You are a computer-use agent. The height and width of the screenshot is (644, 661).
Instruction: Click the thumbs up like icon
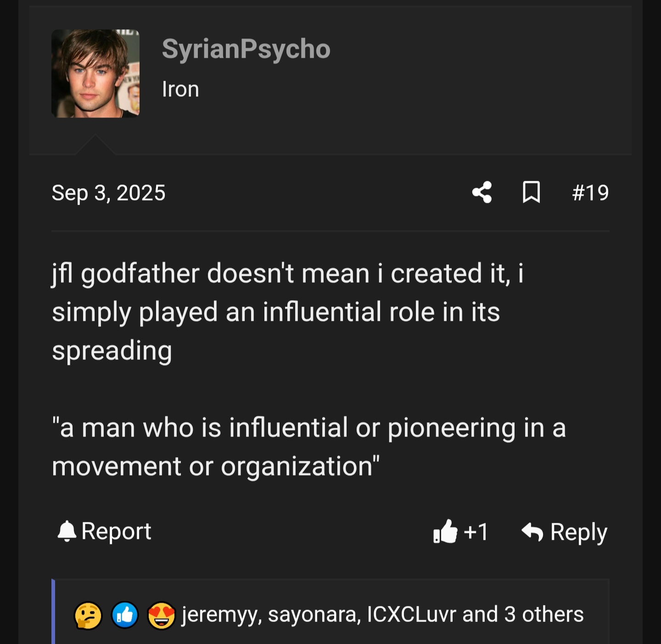click(x=445, y=532)
